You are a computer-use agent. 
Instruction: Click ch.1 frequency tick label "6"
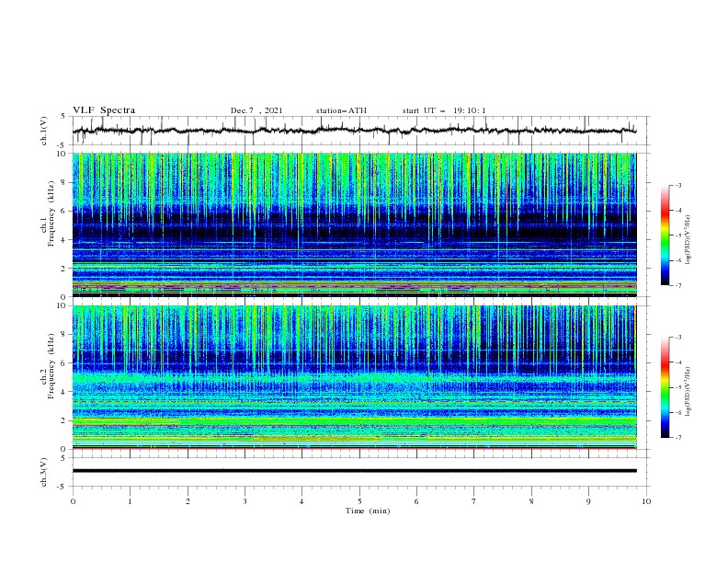click(64, 211)
